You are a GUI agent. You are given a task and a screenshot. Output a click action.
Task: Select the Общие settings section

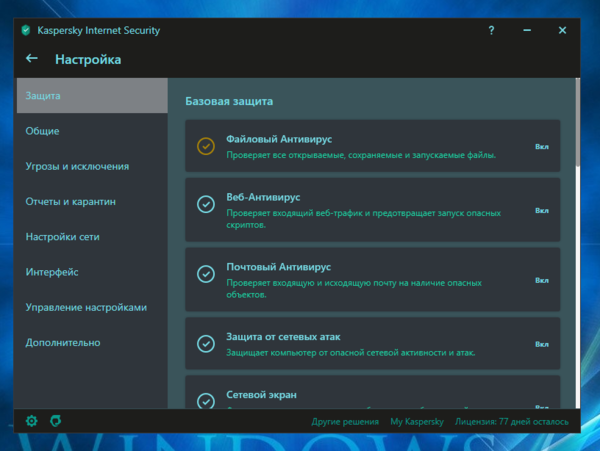pyautogui.click(x=42, y=131)
